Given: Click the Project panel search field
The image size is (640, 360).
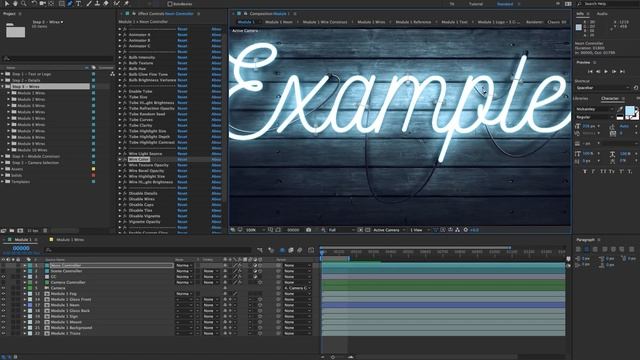Looking at the screenshot, I should (x=57, y=59).
